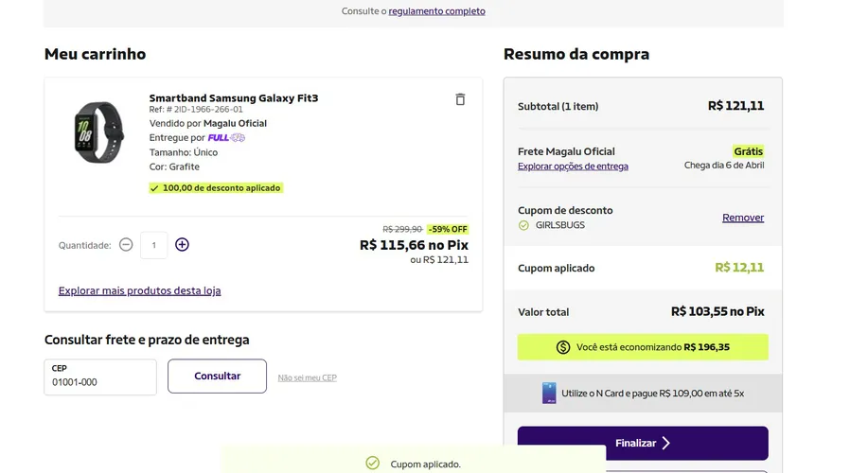Click the quantity field showing 1
The image size is (868, 473).
154,245
